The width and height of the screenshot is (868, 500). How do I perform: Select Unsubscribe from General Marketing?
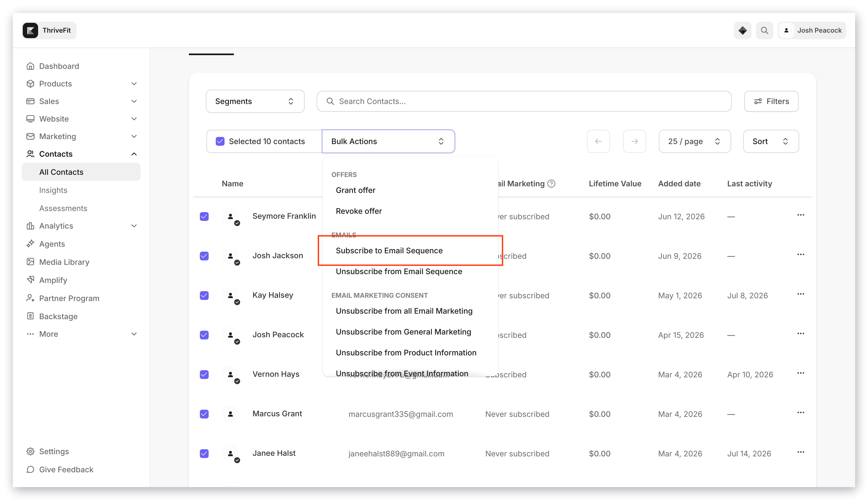pos(403,332)
